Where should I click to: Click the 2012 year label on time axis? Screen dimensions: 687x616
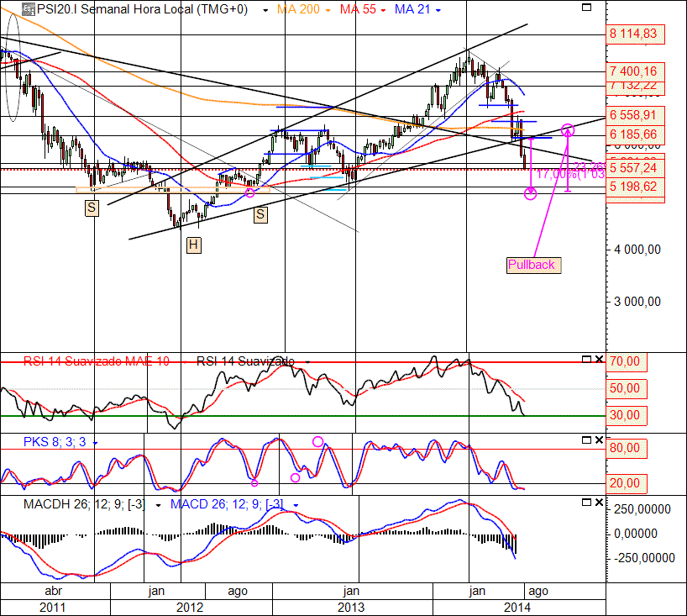pyautogui.click(x=190, y=608)
